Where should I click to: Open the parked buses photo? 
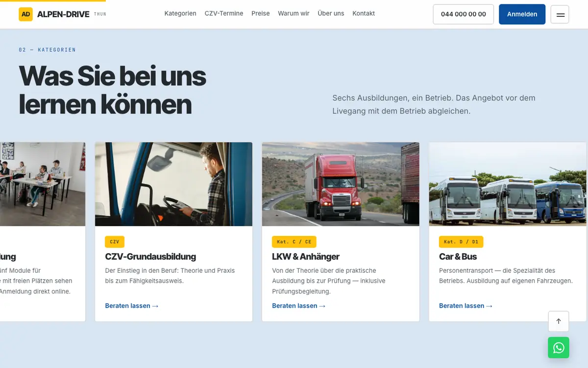508,184
